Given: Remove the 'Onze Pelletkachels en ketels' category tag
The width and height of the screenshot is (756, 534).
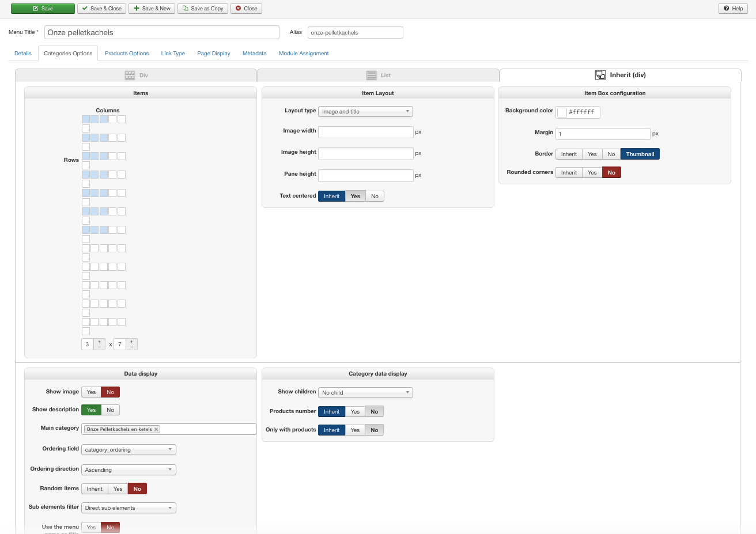Looking at the screenshot, I should [x=156, y=429].
